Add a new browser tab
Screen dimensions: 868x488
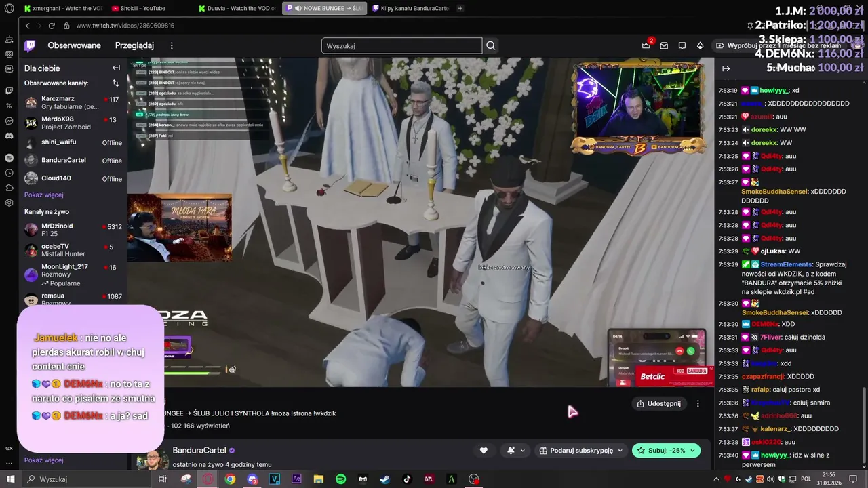coord(460,8)
